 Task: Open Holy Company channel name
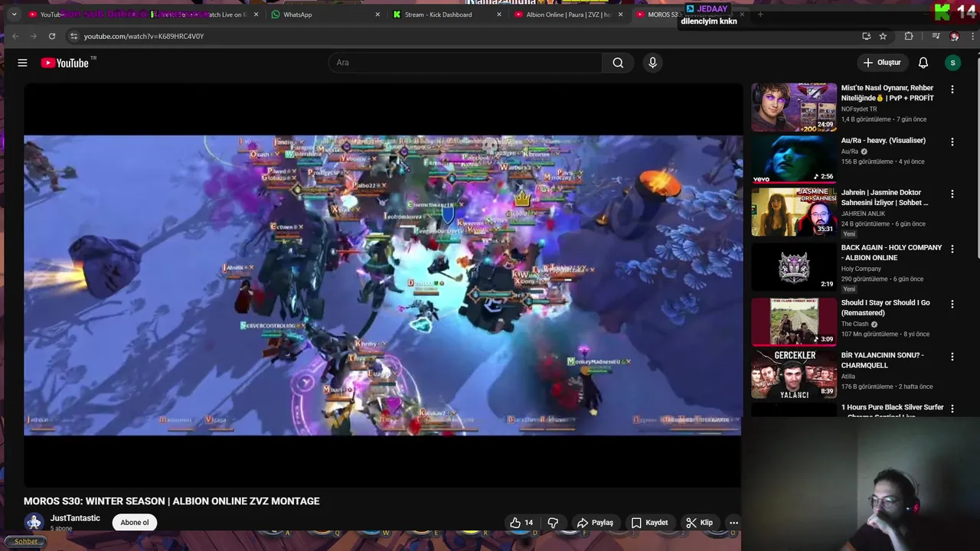tap(861, 269)
